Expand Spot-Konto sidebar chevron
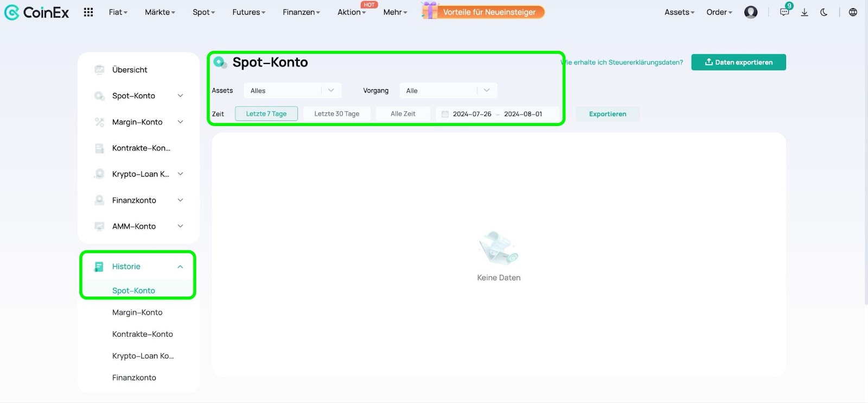 click(x=180, y=96)
